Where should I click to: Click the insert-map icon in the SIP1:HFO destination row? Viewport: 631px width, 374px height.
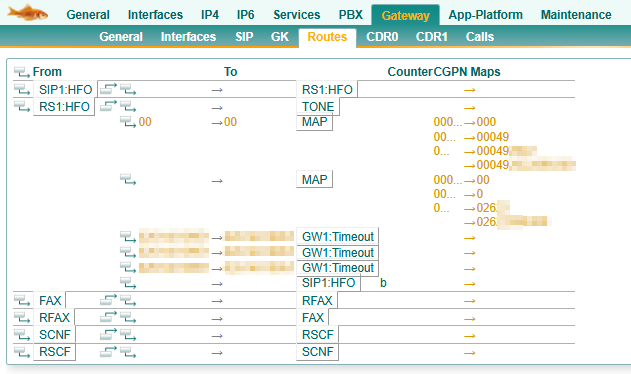coord(128,283)
